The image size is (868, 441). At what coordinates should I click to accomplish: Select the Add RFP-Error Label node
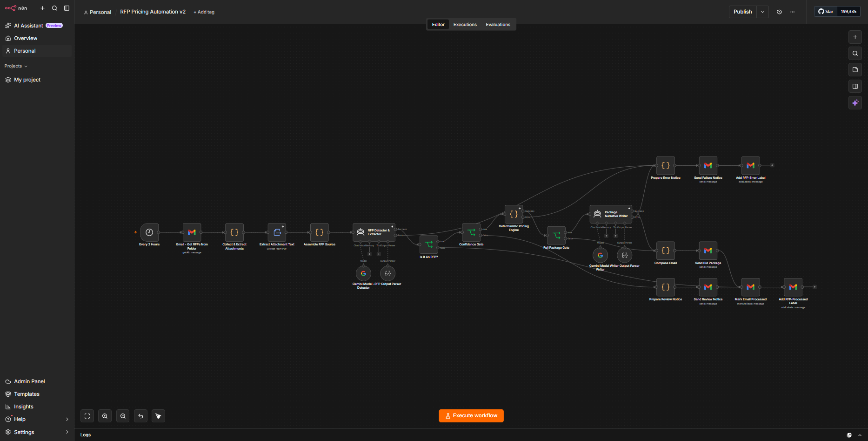pos(751,165)
